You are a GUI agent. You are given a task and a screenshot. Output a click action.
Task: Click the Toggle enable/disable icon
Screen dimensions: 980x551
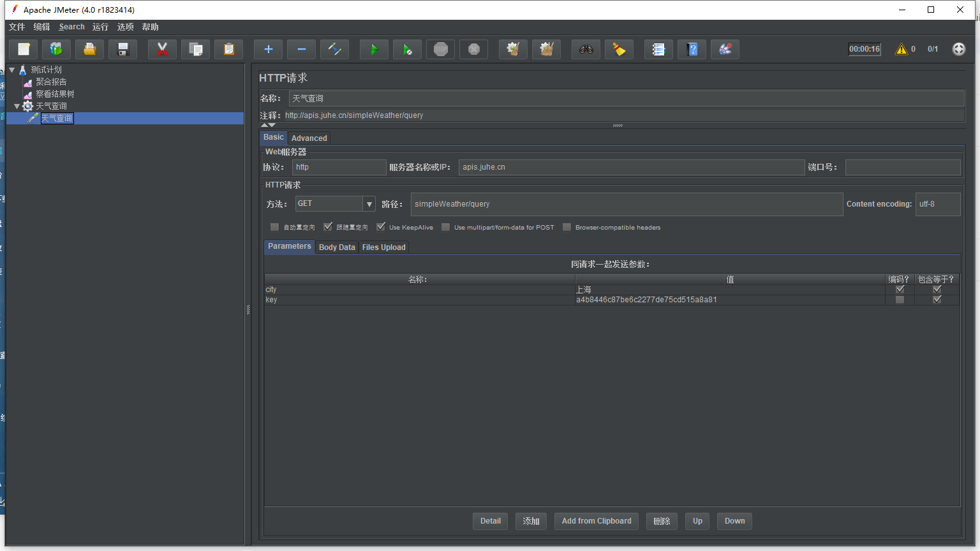click(335, 49)
